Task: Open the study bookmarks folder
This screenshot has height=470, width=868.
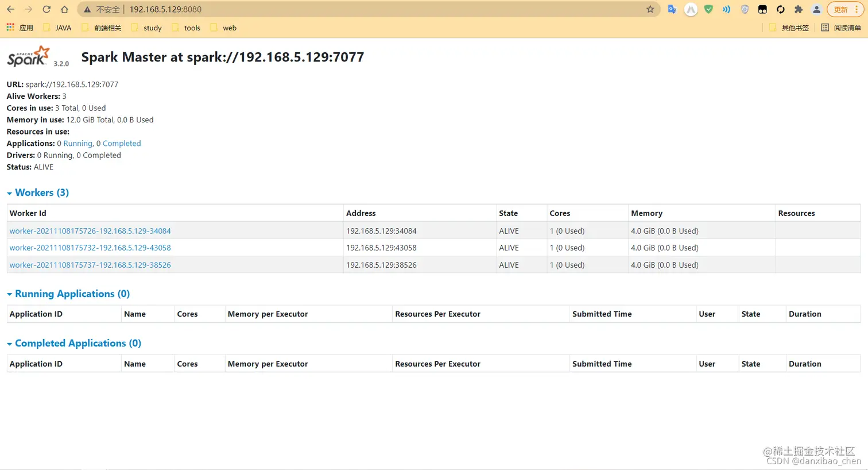Action: pyautogui.click(x=146, y=28)
